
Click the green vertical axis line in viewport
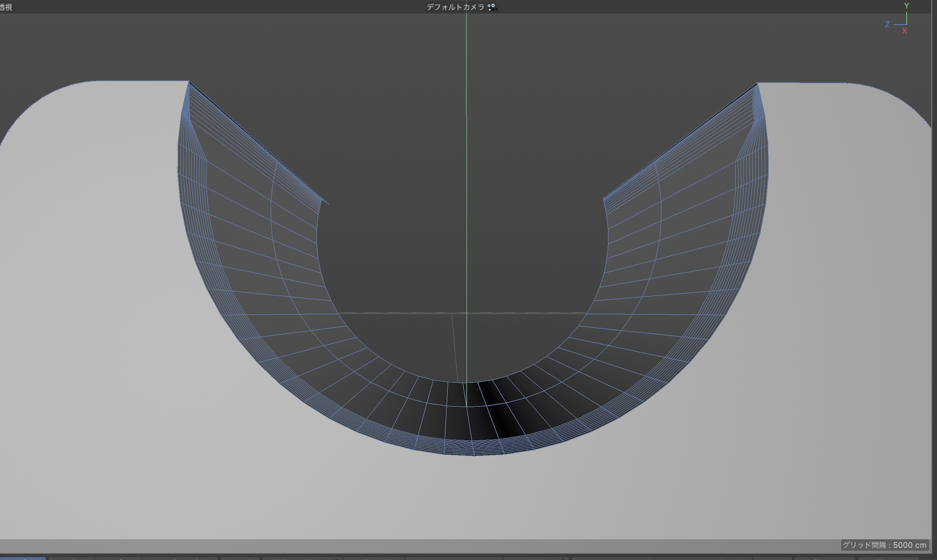(466, 140)
